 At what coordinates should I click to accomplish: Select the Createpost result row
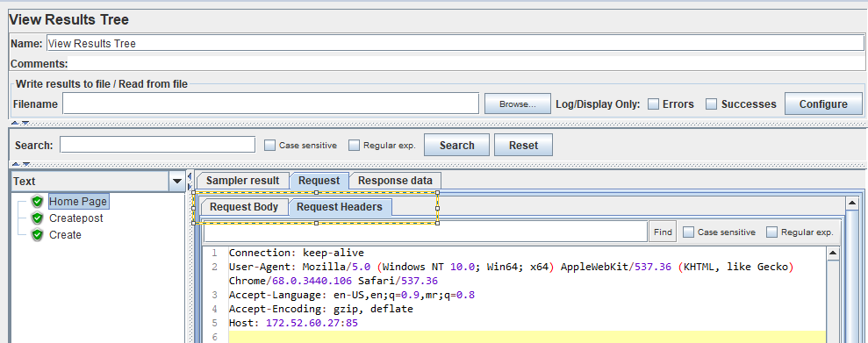tap(75, 218)
